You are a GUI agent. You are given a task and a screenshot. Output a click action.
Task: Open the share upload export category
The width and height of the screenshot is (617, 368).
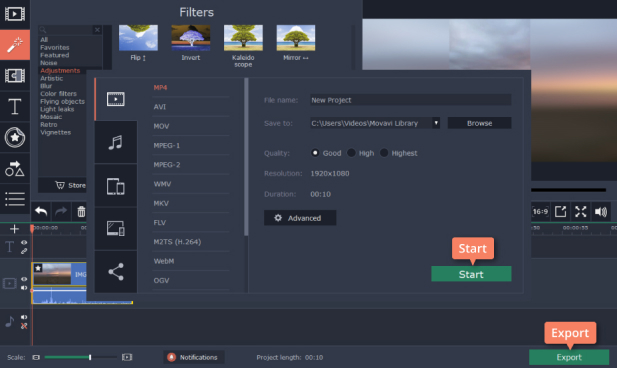click(116, 272)
